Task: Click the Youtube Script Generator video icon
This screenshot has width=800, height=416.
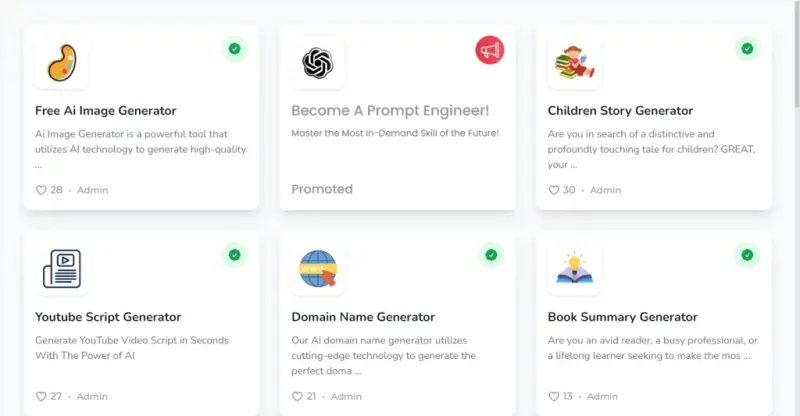Action: point(61,269)
